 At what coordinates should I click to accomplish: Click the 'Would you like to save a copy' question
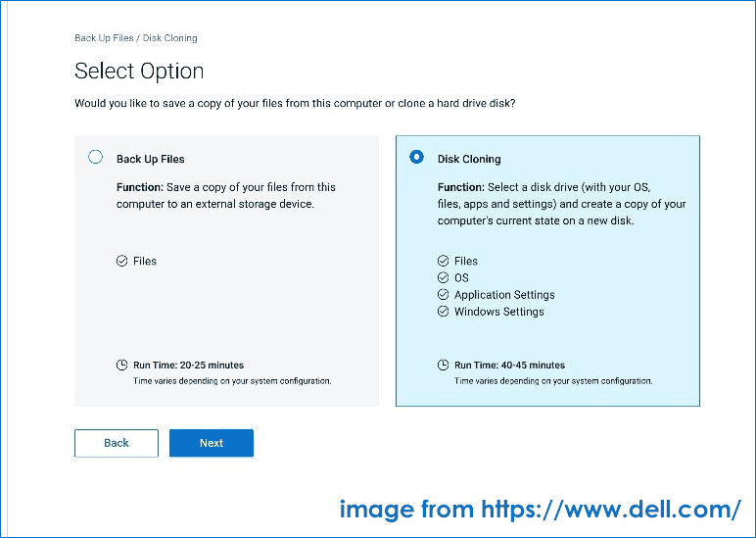tap(295, 103)
